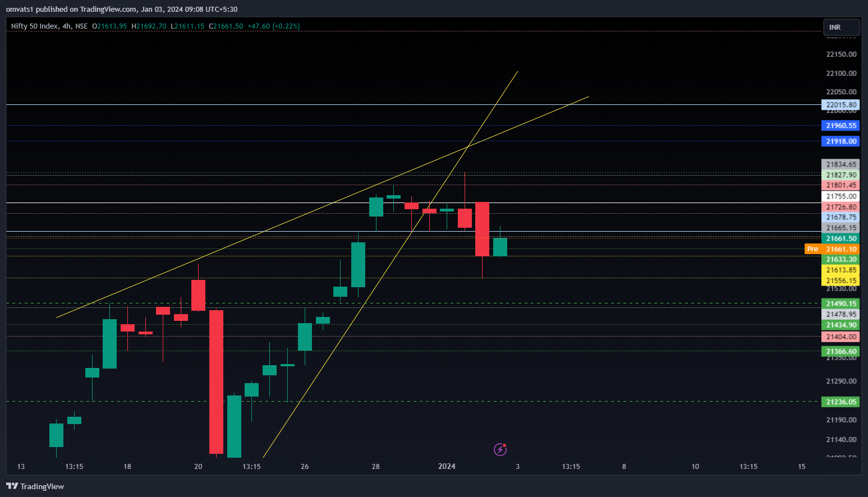Click the green 21633.30 price label
This screenshot has width=868, height=497.
tap(841, 259)
